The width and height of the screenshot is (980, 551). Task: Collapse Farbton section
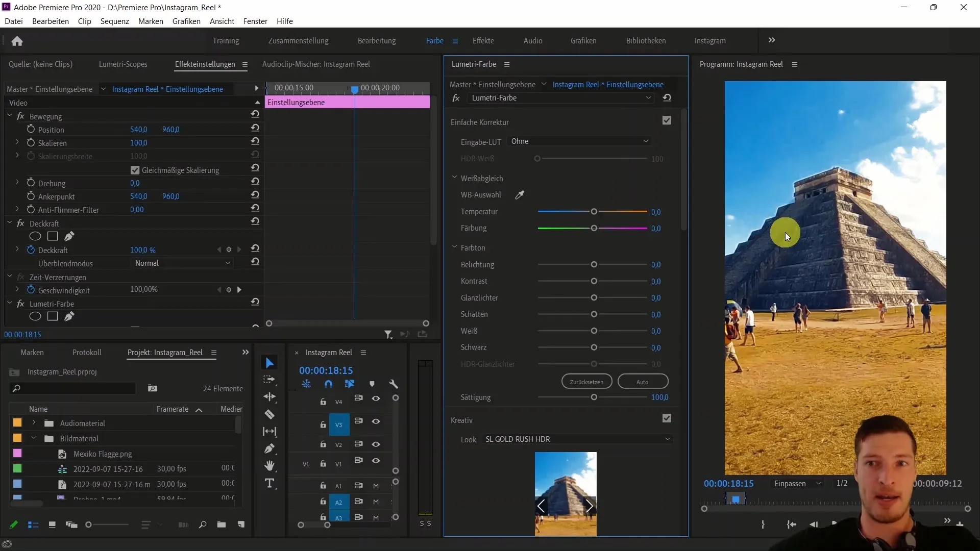point(454,247)
